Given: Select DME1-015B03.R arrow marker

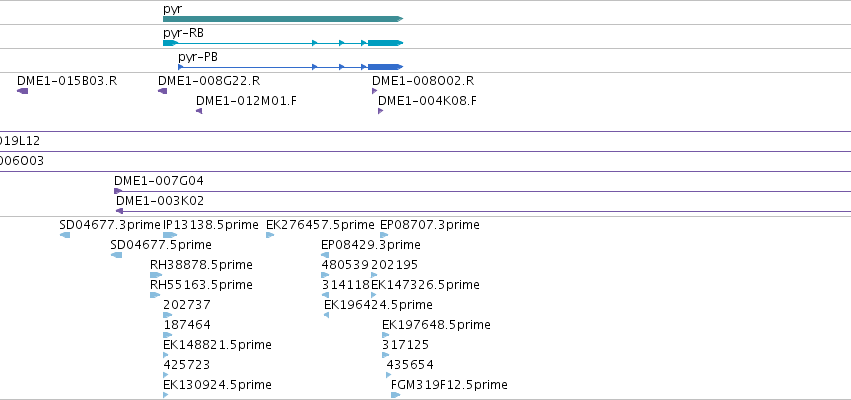Looking at the screenshot, I should tap(22, 91).
